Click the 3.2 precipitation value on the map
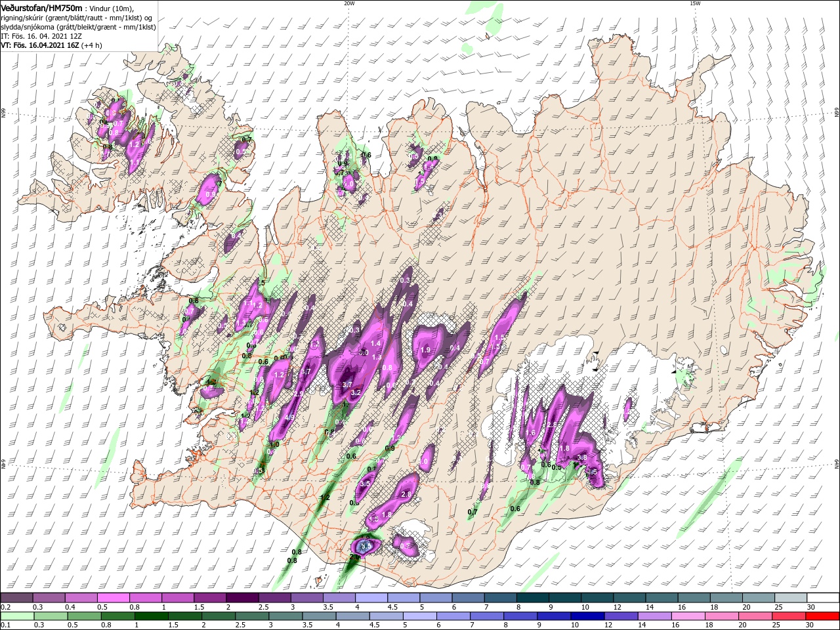Screen dimensions: 840x630 coord(356,392)
